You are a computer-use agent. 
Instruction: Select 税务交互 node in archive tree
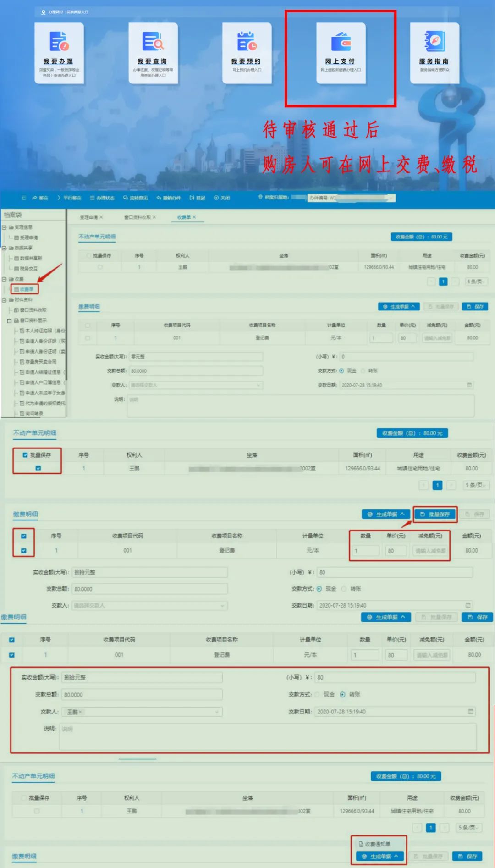(x=28, y=269)
